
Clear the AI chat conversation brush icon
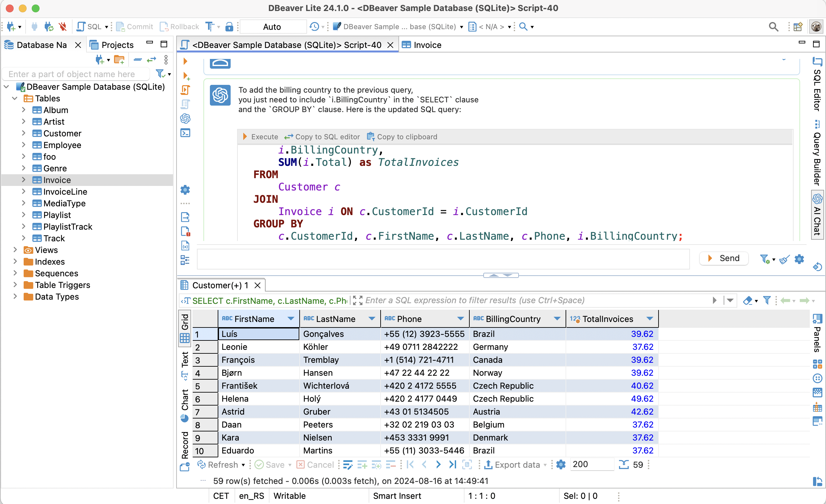[784, 259]
